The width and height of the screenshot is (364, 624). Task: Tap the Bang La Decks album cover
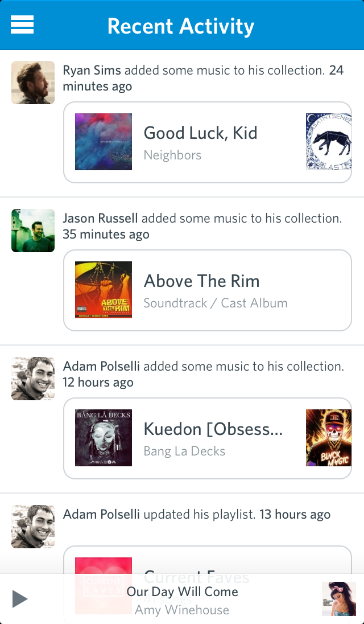click(104, 438)
